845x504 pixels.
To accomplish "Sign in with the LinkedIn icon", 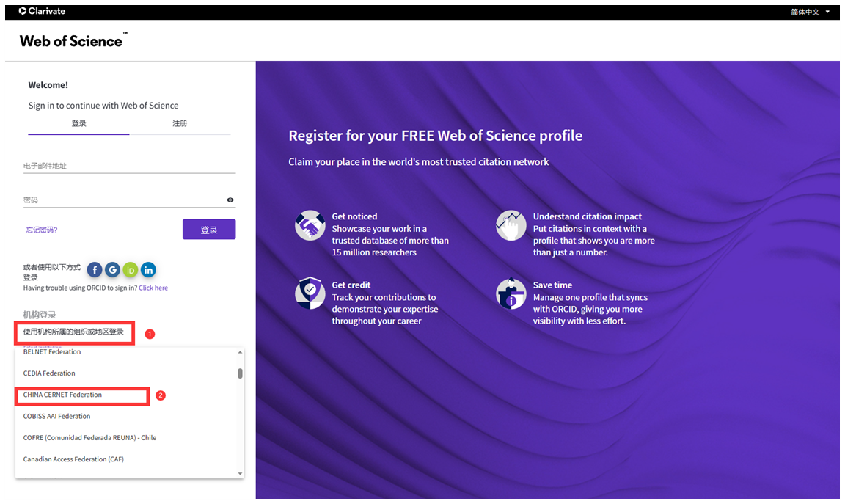I will coord(148,269).
